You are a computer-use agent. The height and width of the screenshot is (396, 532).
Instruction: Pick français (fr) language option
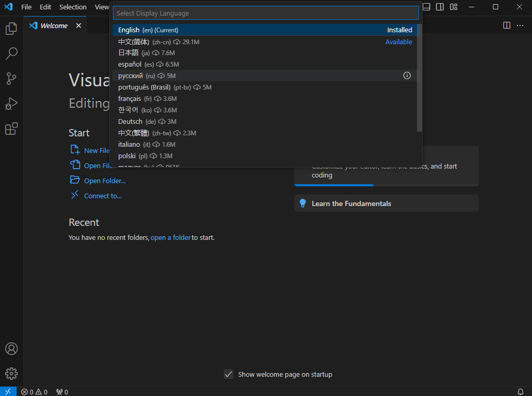(264, 99)
